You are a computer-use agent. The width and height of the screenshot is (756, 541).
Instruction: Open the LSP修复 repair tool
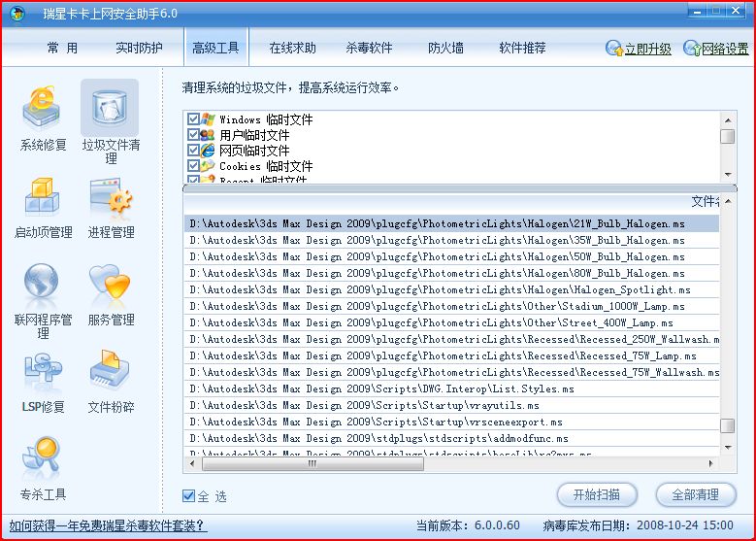coord(43,383)
